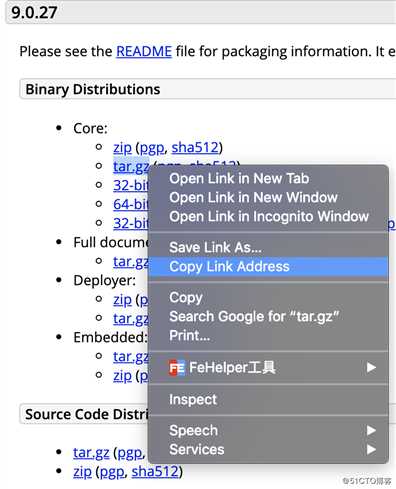Viewport: 396px width, 489px height.
Task: Open the Core sha512 link
Action: point(195,148)
